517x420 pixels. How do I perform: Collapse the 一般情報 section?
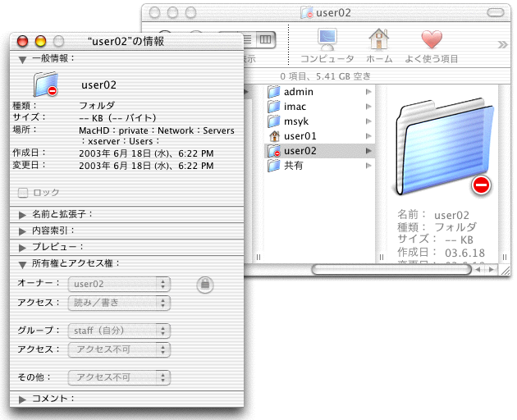(22, 59)
